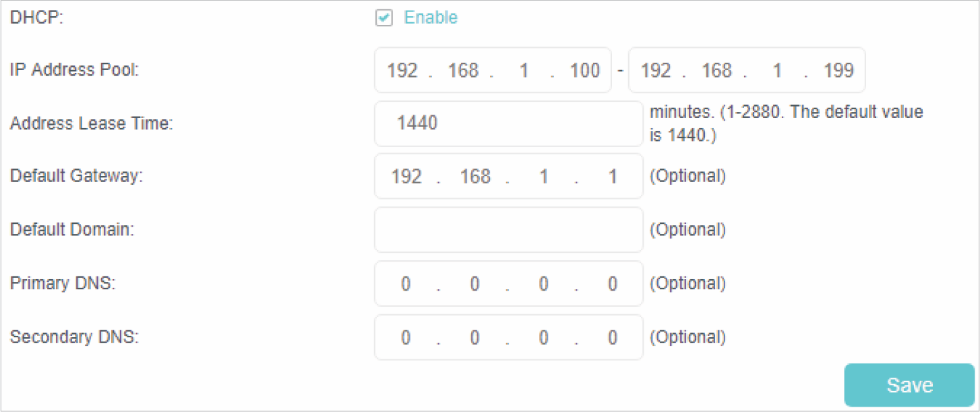This screenshot has width=980, height=412.
Task: Click second octet 168 of pool end address
Action: (x=716, y=70)
